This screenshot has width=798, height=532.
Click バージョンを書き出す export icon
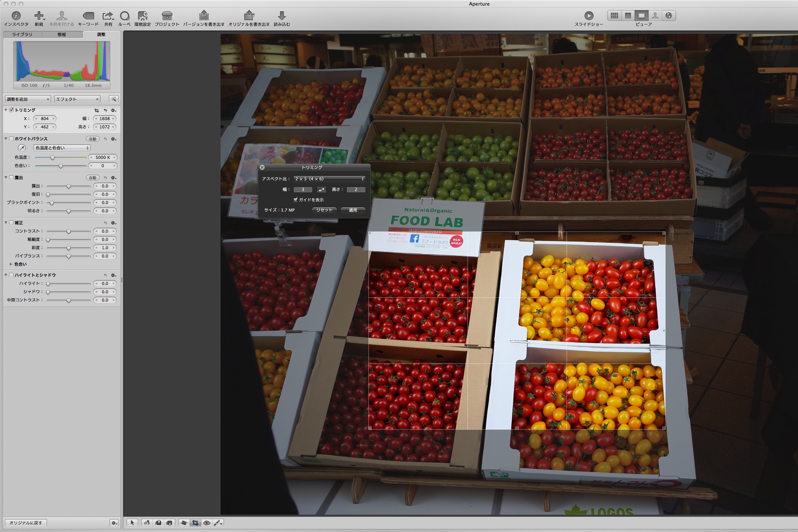coord(204,15)
